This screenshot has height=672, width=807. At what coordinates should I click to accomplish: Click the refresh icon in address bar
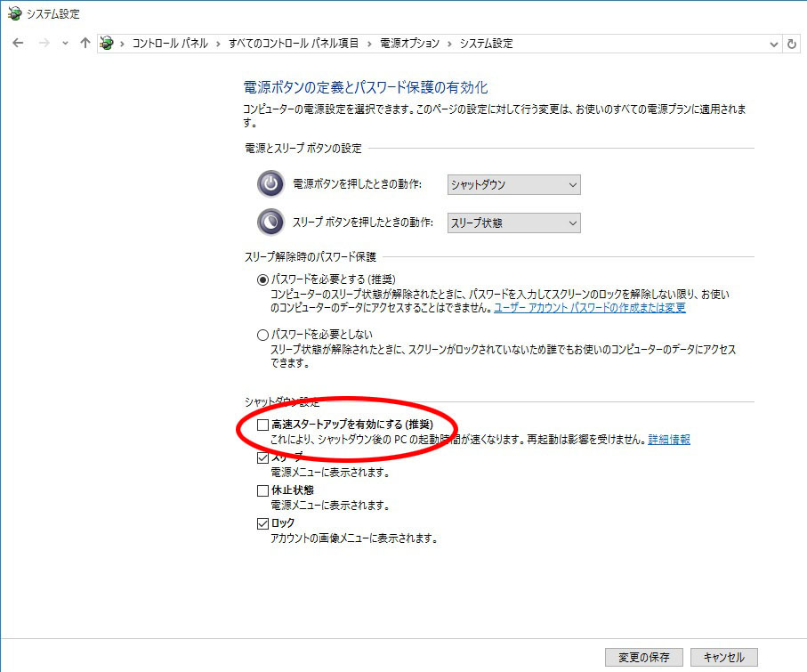click(793, 43)
